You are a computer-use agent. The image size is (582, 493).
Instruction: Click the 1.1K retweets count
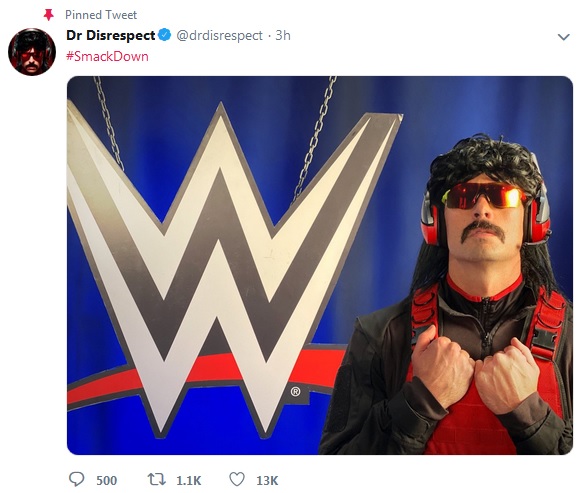[189, 480]
